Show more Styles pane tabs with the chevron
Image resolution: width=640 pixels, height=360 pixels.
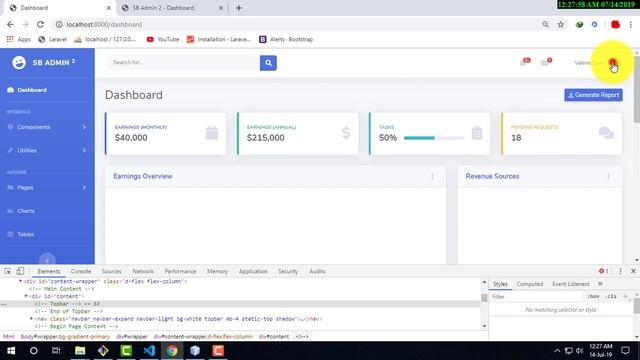600,284
